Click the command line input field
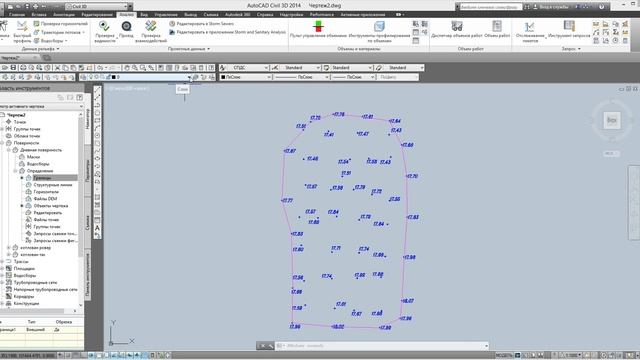Screen dimensions: 640x360 point(382,346)
